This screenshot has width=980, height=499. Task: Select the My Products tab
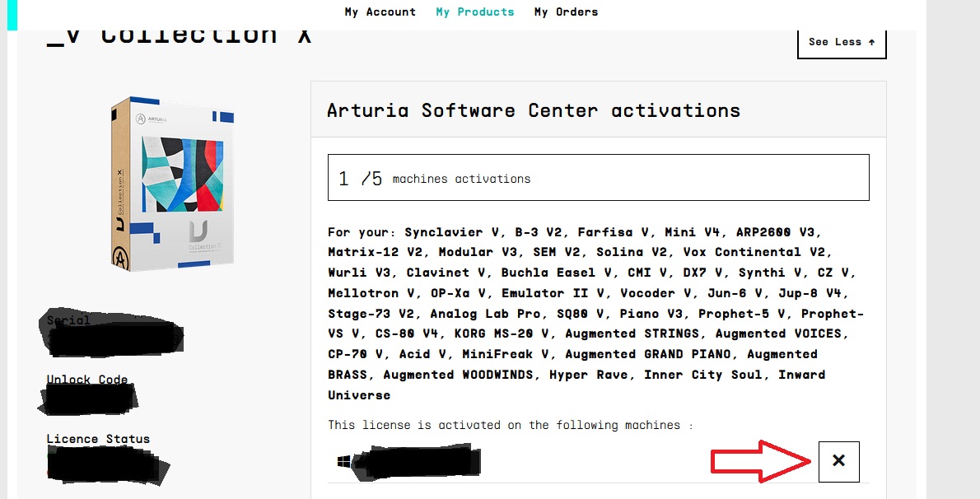[475, 12]
